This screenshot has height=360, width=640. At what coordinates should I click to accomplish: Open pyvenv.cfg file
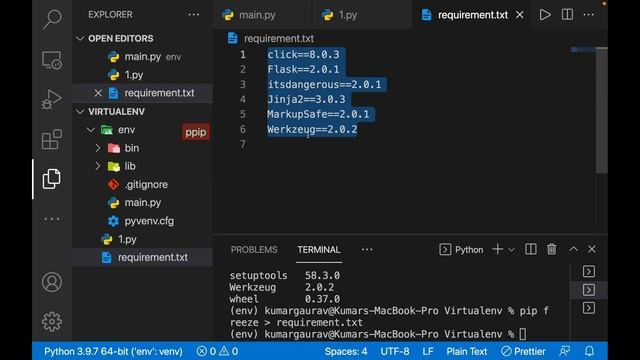[142, 221]
